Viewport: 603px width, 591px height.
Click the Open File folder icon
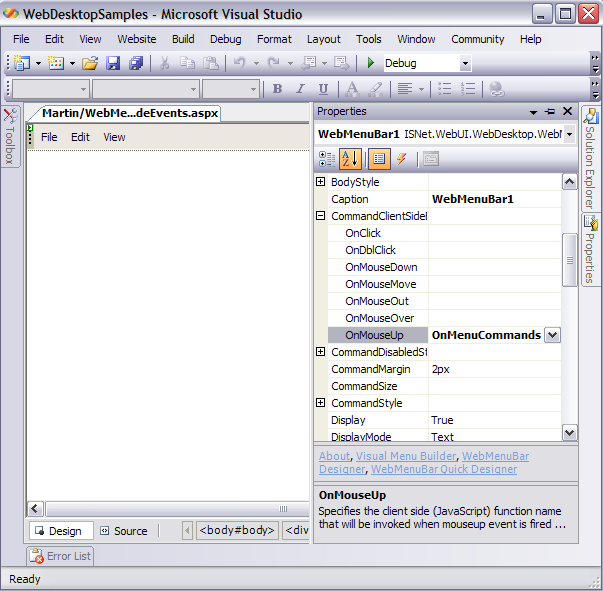(90, 63)
